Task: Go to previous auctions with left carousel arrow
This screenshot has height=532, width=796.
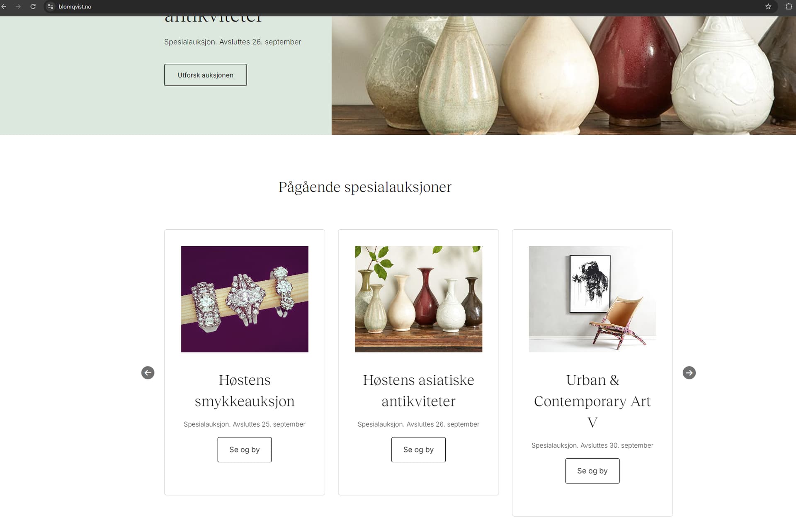Action: tap(148, 373)
